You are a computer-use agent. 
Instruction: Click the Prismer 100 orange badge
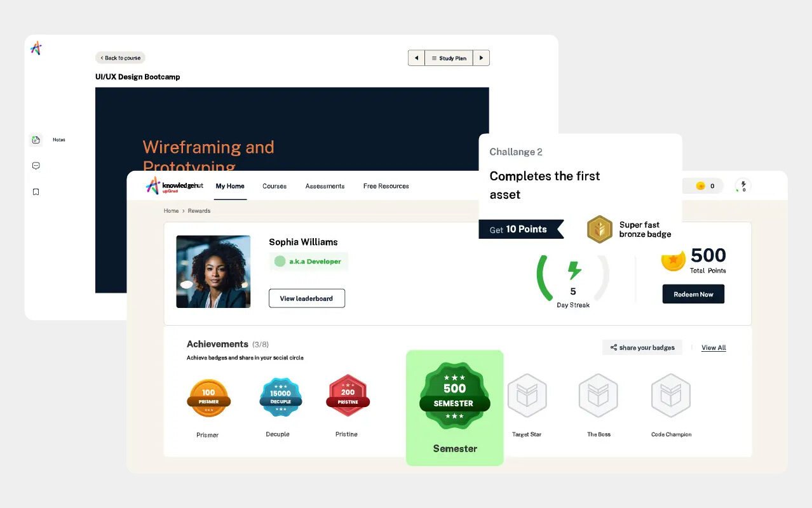(x=208, y=398)
